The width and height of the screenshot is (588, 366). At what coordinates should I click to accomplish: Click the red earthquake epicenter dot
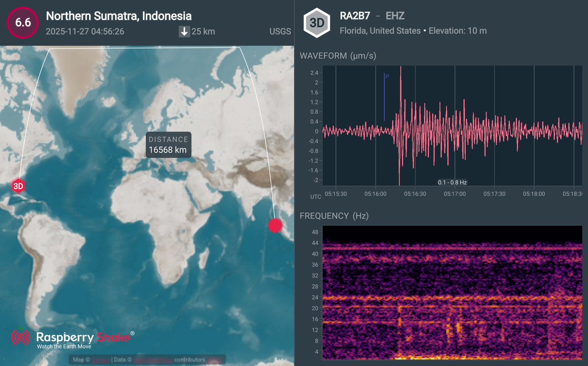(x=275, y=225)
